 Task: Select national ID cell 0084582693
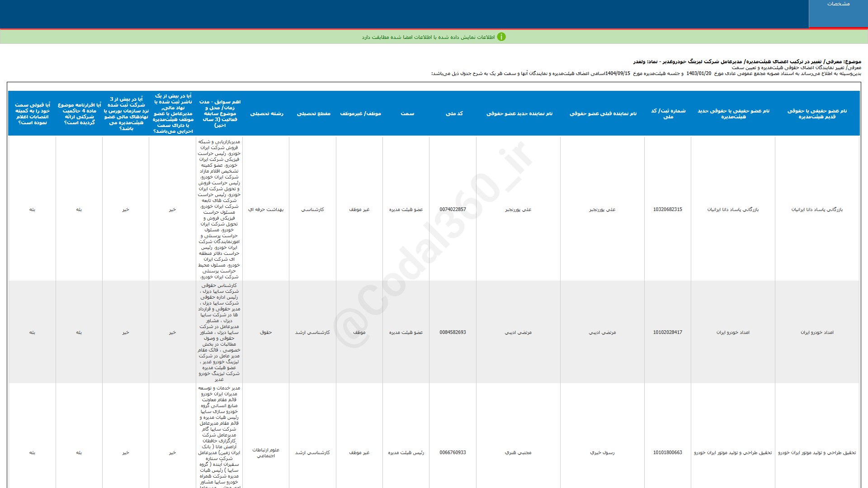point(453,333)
